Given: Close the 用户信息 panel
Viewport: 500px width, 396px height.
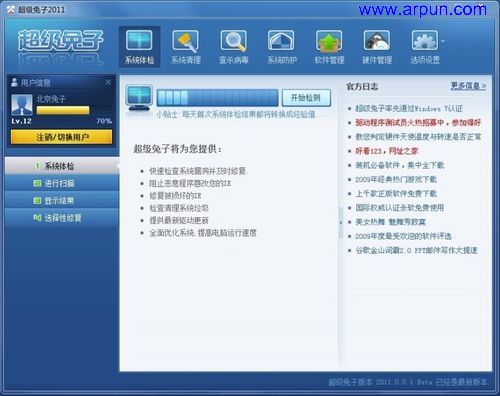Looking at the screenshot, I should [108, 82].
